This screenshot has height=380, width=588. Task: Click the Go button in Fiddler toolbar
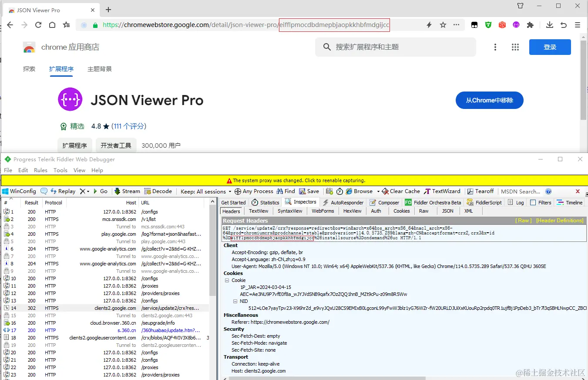(100, 191)
